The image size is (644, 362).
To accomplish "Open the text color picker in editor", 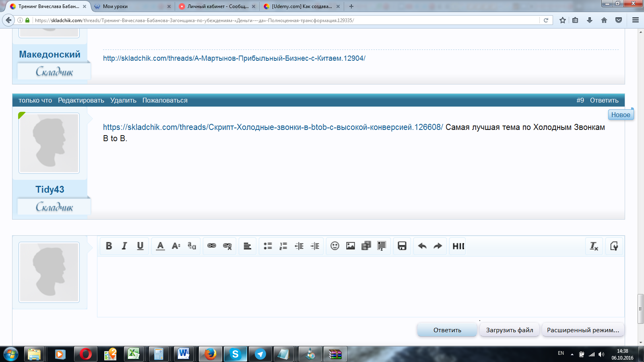I will click(x=160, y=246).
